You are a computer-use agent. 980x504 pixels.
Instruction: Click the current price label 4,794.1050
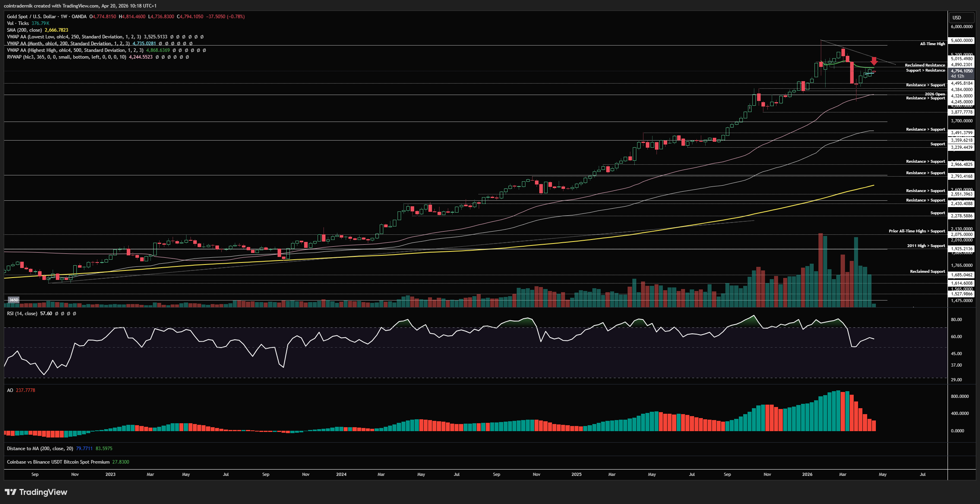(961, 71)
